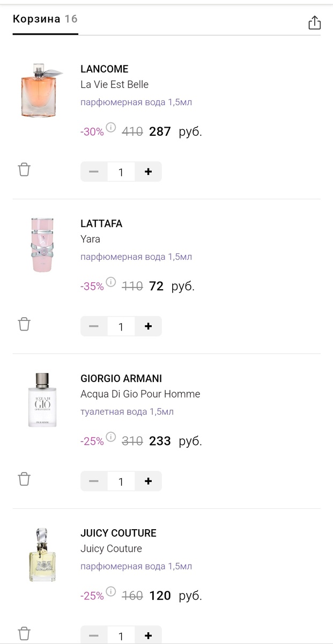Increase Lancome quantity with plus button
Screen dimensions: 333x644
coord(148,172)
